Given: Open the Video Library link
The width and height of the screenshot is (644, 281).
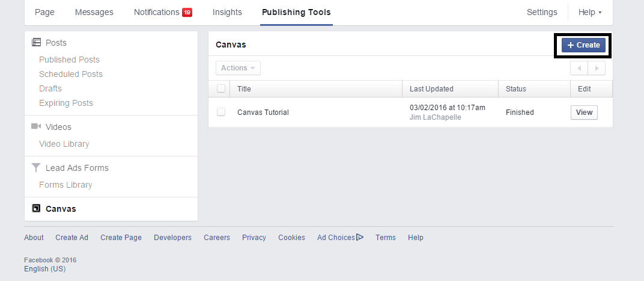Looking at the screenshot, I should 64,144.
